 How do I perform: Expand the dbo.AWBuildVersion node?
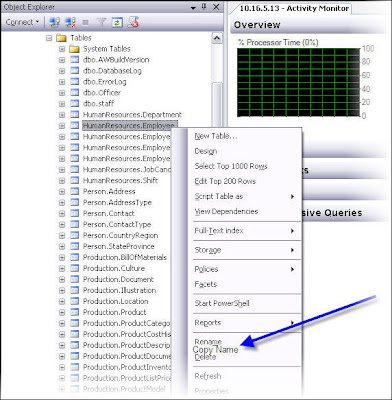(62, 60)
